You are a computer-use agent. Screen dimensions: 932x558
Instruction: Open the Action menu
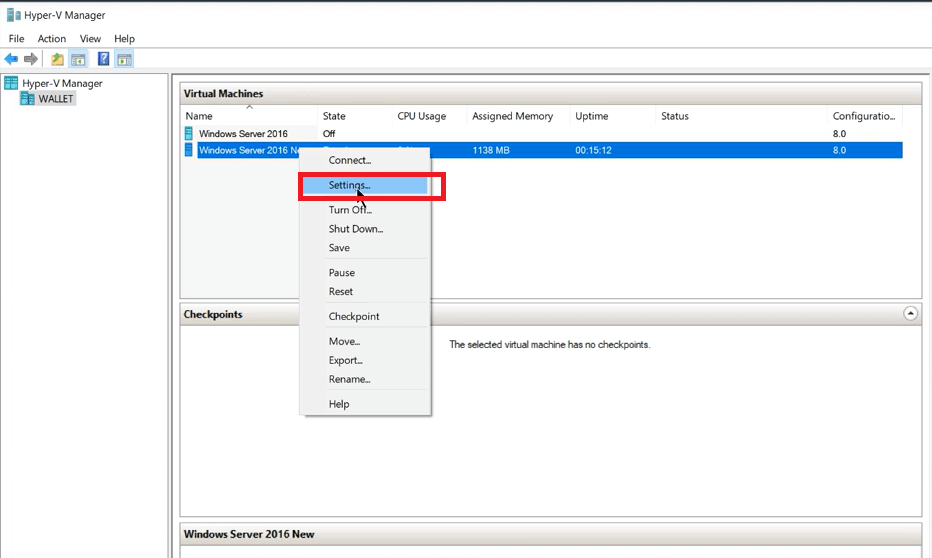[52, 39]
